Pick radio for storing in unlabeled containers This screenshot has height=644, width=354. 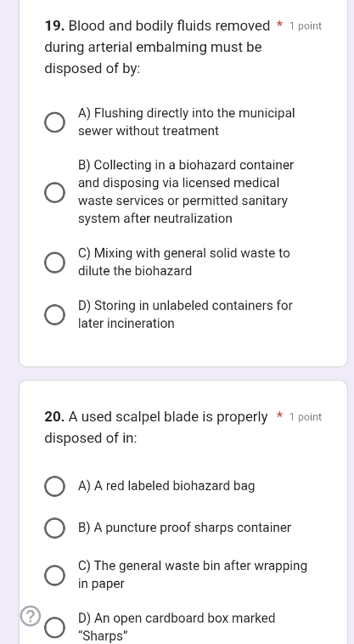click(x=54, y=315)
